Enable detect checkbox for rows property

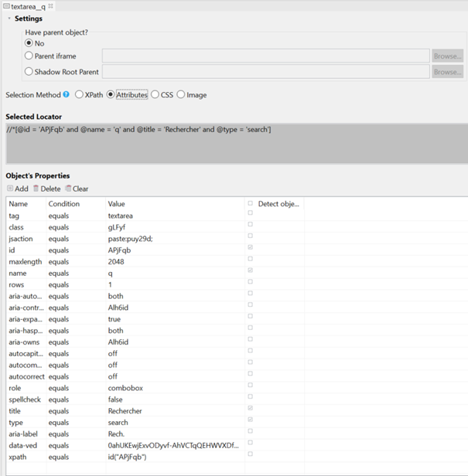point(250,282)
